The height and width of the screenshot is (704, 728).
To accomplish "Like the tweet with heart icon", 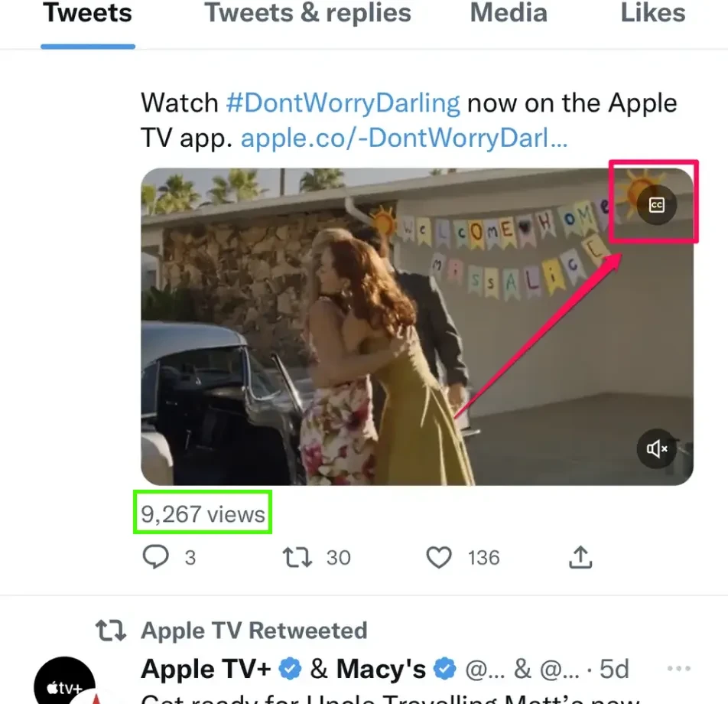I will [439, 557].
